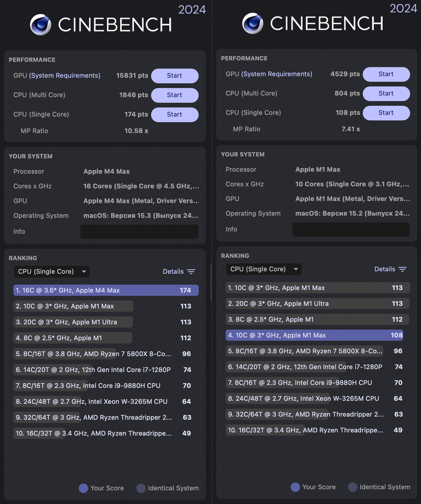Select the first-ranked M1 Max row scoring 113 in the M1 Max window
Image resolution: width=421 pixels, height=504 pixels.
(x=318, y=288)
